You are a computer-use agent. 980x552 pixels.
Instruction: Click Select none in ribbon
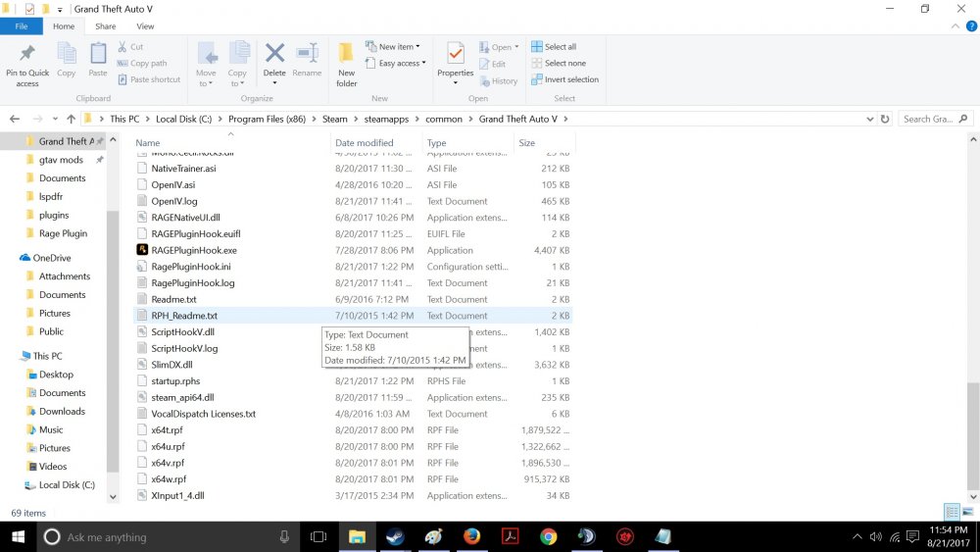(559, 63)
